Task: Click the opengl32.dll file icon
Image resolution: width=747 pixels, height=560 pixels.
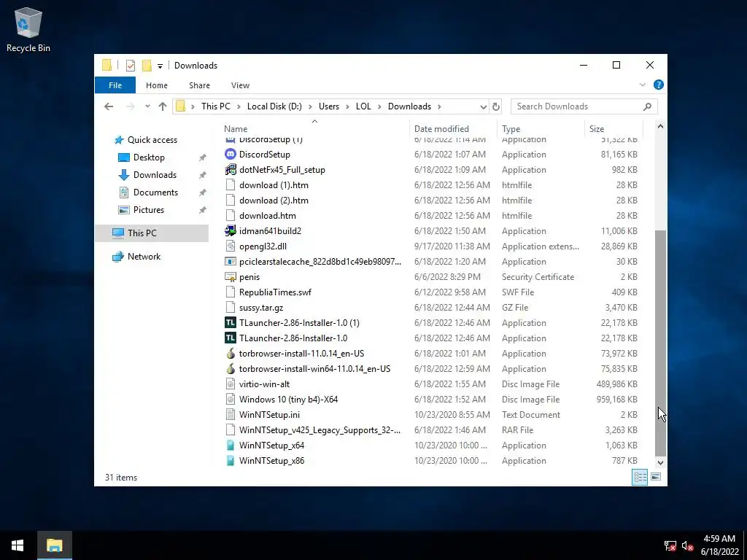Action: pos(231,246)
